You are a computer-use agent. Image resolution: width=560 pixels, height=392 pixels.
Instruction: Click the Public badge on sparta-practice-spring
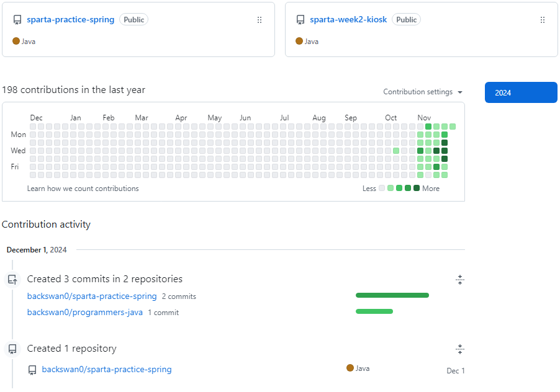(x=134, y=20)
